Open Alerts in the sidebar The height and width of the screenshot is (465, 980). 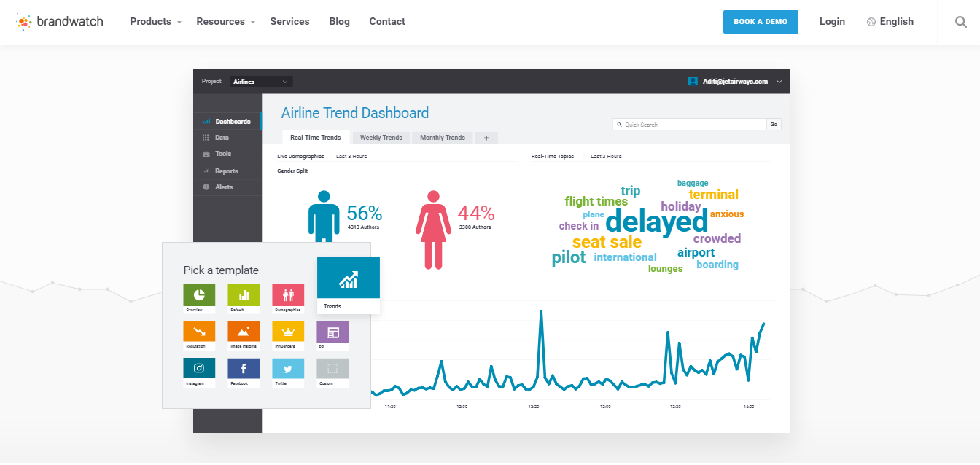click(227, 187)
